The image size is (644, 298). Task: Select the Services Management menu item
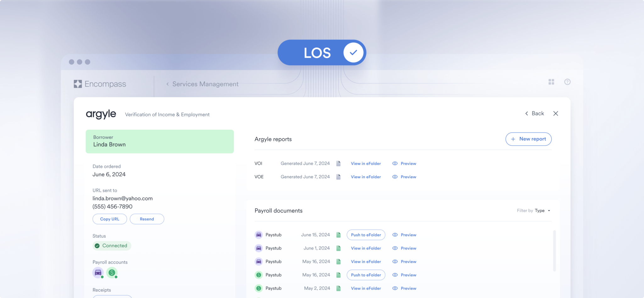[205, 84]
